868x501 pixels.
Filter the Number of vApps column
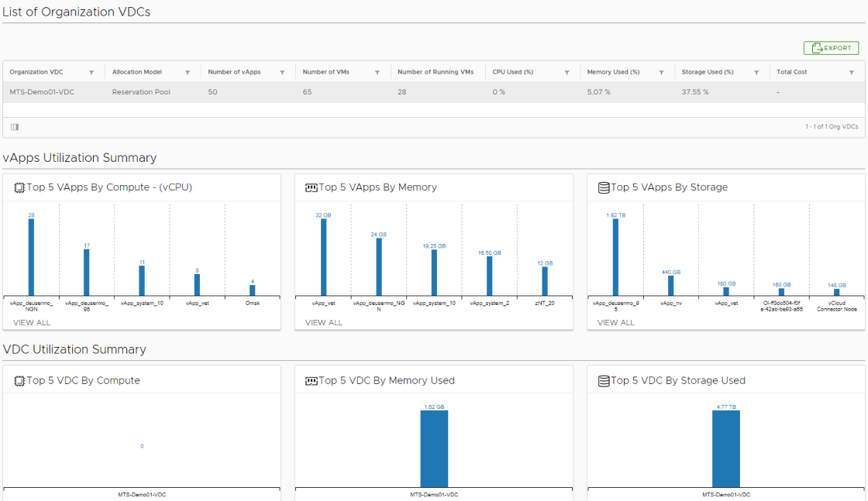(x=282, y=73)
